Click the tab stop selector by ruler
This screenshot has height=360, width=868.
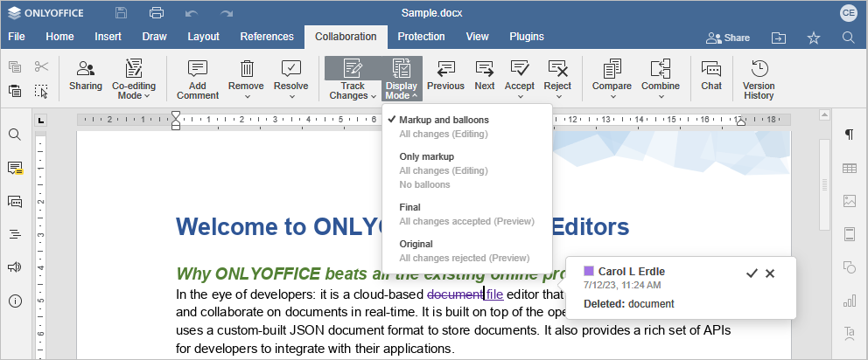pos(41,120)
